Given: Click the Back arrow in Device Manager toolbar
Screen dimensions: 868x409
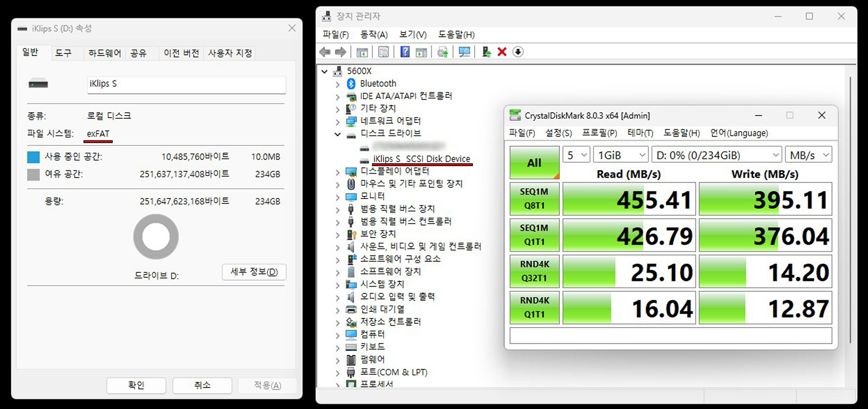Looking at the screenshot, I should pyautogui.click(x=325, y=52).
